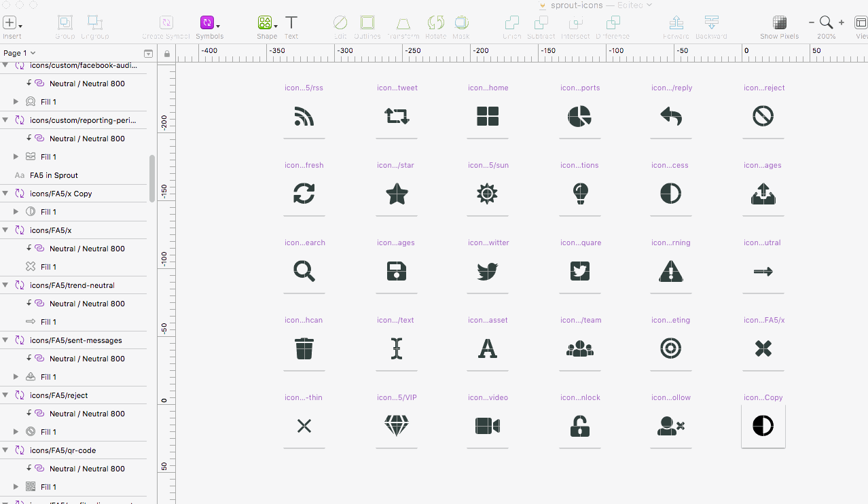
Task: Select the home grid icon
Action: (x=488, y=116)
